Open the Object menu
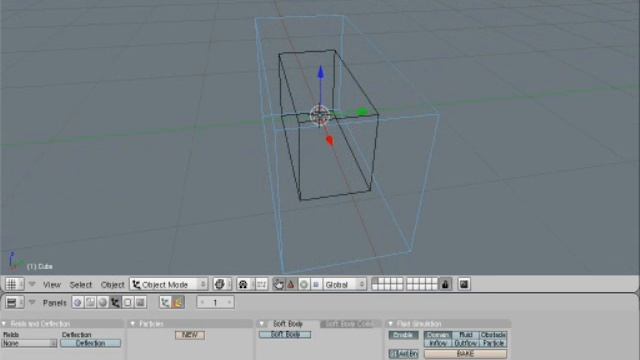 pyautogui.click(x=112, y=284)
